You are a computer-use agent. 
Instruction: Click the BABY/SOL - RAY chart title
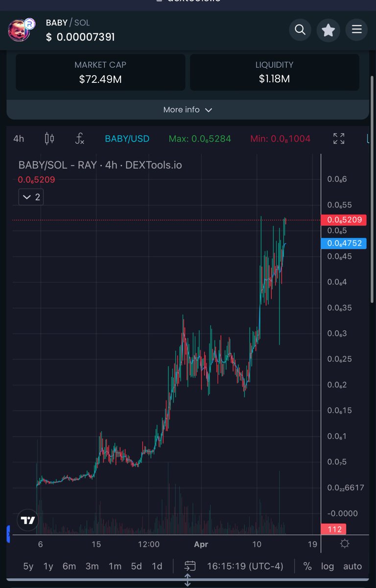(x=100, y=165)
